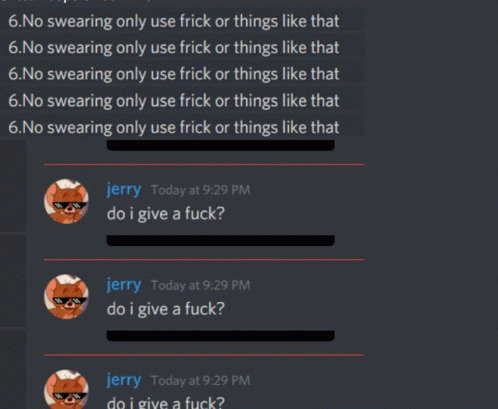Click the redacted bar below the second jerry message
Screen dimensions: 498x409
[x=220, y=336]
